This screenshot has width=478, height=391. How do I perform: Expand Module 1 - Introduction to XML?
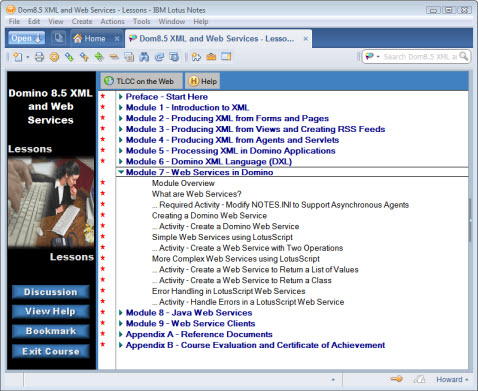(121, 108)
